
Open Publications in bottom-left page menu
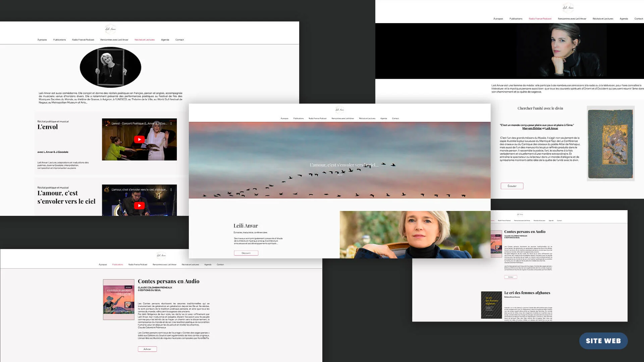[117, 265]
